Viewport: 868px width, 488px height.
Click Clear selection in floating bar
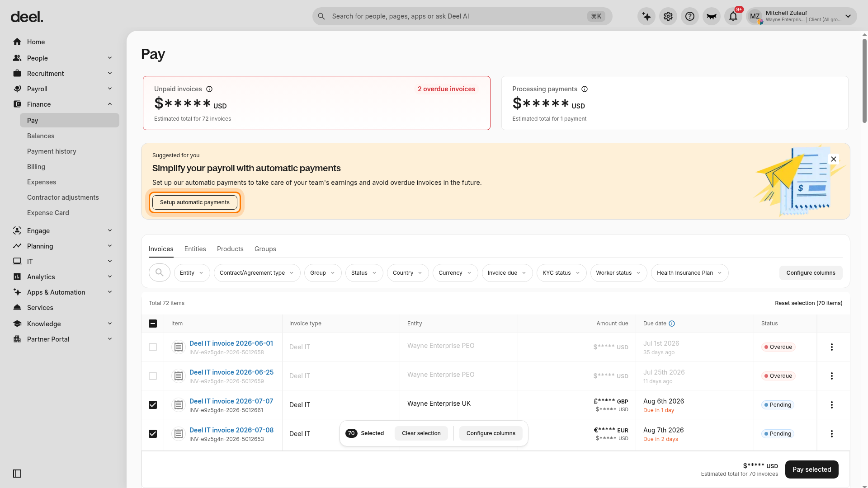click(421, 433)
